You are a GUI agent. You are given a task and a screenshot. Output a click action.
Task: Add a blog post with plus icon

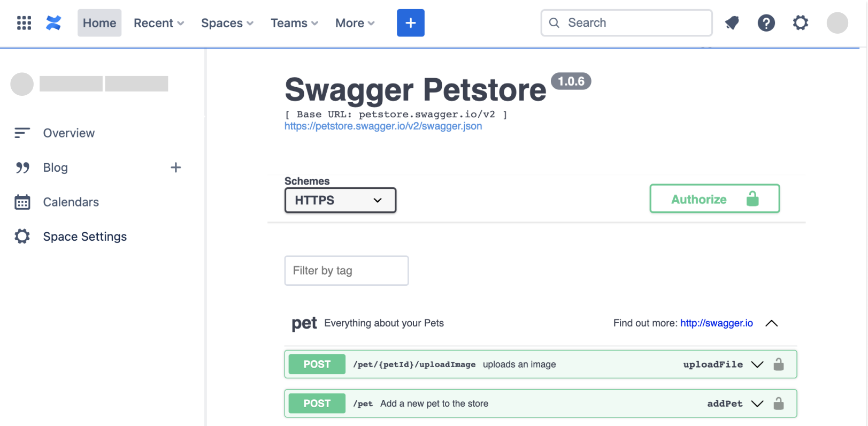click(175, 168)
